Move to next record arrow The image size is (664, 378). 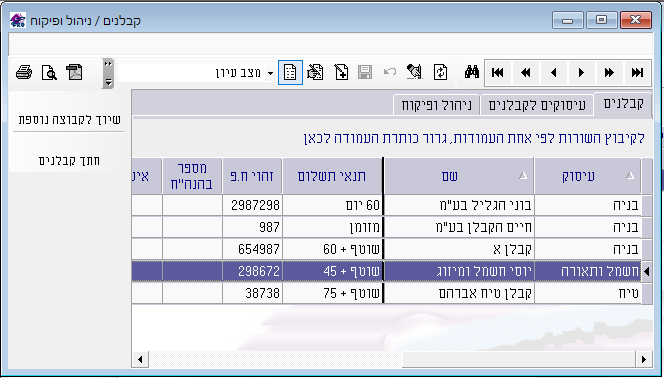(x=581, y=73)
